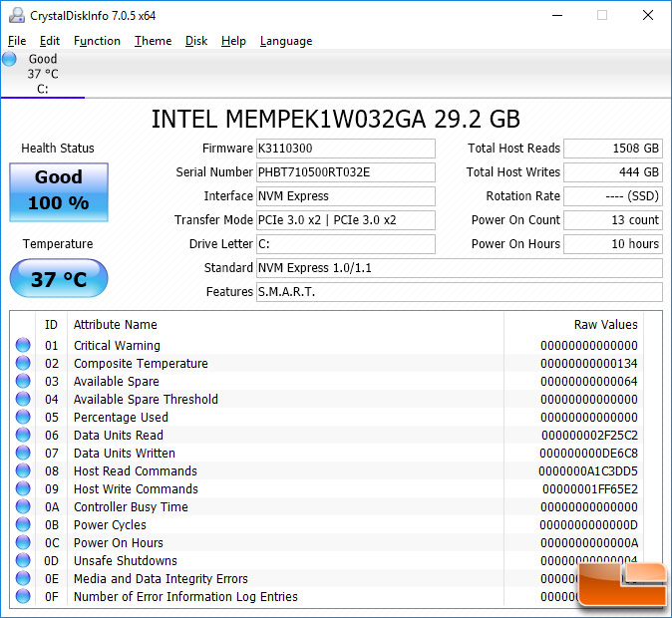Click the status circle beside Unsafe Shutdowns
The height and width of the screenshot is (618, 672).
(23, 560)
